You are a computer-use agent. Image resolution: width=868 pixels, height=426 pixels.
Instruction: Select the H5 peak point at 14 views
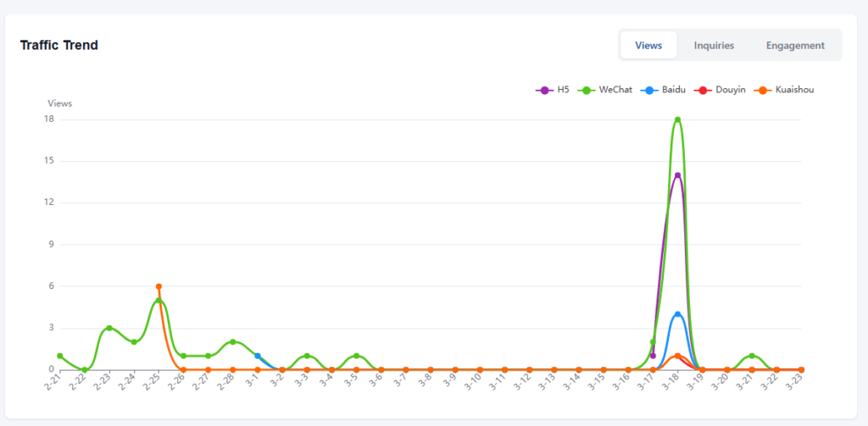[x=677, y=175]
